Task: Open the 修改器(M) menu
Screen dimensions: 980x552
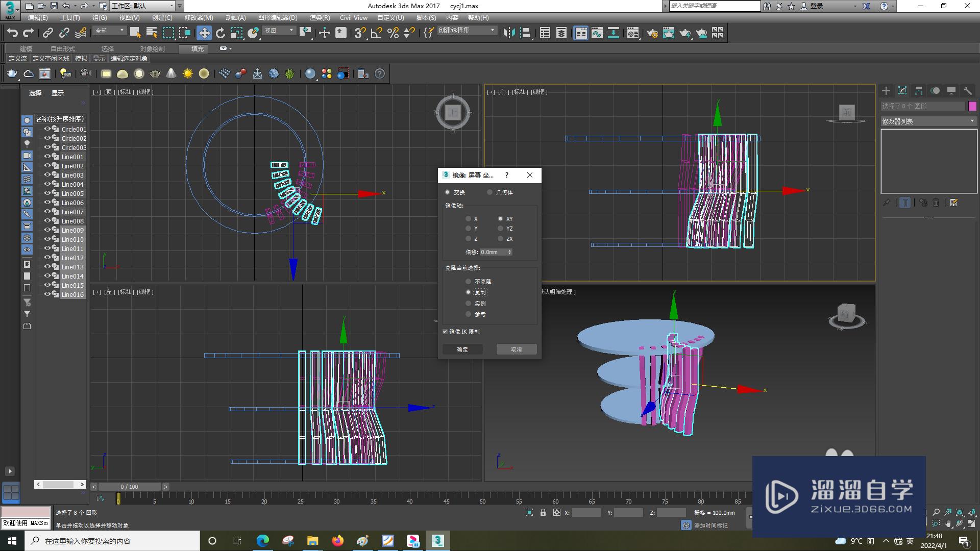Action: point(199,18)
